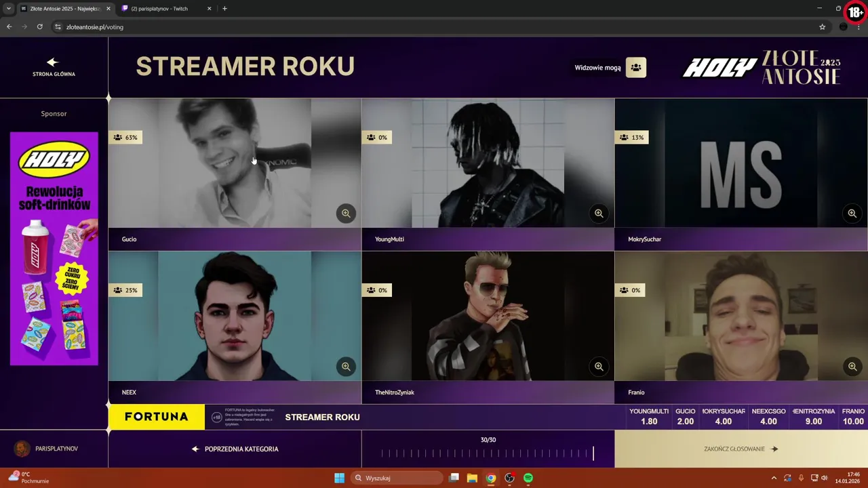Click the browser back arrow
The width and height of the screenshot is (868, 488).
pyautogui.click(x=9, y=26)
